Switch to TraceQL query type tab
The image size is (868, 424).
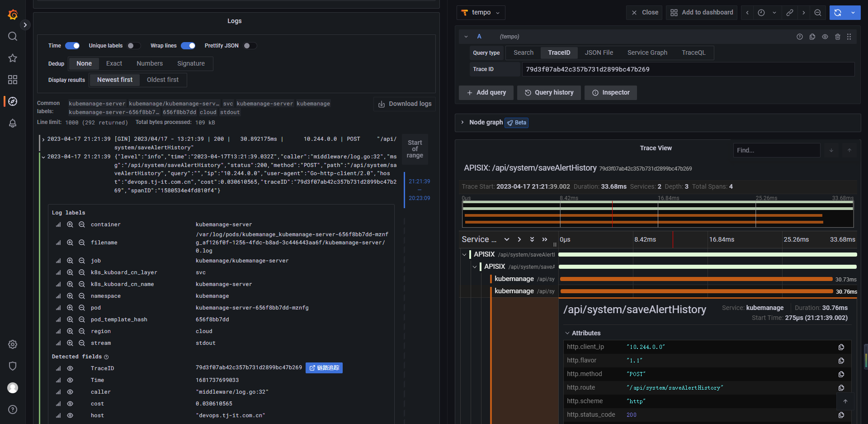click(x=693, y=53)
